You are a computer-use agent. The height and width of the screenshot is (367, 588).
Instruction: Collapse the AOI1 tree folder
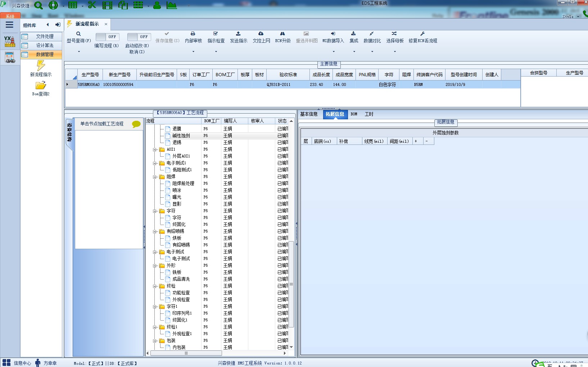[155, 150]
